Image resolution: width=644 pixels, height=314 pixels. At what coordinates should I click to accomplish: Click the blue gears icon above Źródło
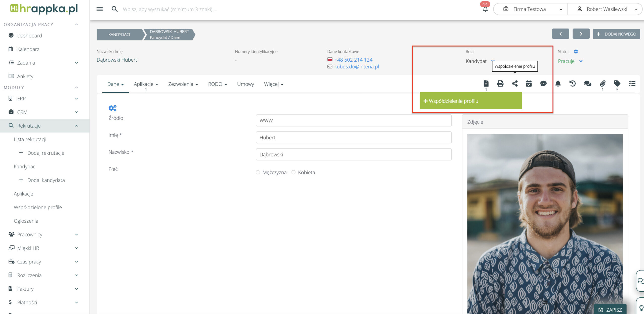click(x=112, y=108)
